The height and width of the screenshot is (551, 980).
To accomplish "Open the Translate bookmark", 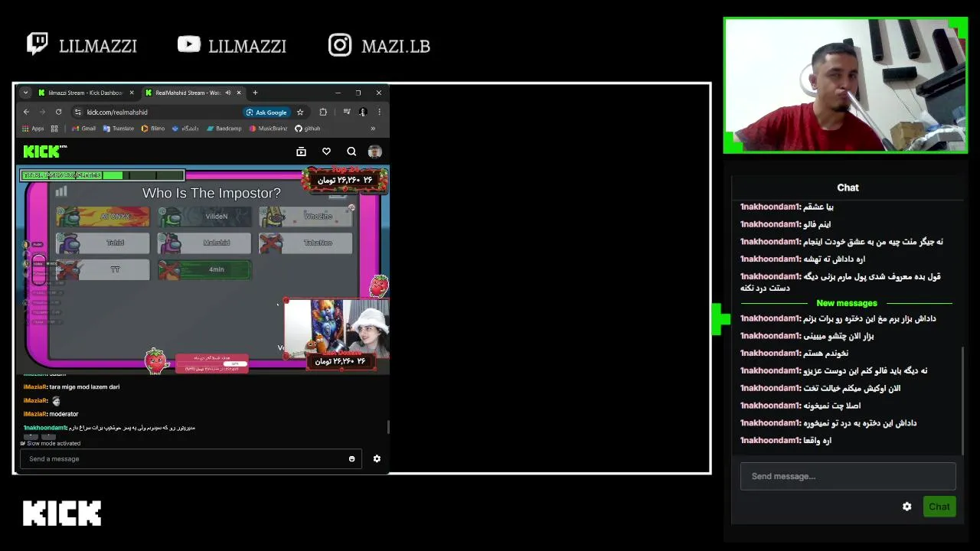I will click(x=119, y=129).
